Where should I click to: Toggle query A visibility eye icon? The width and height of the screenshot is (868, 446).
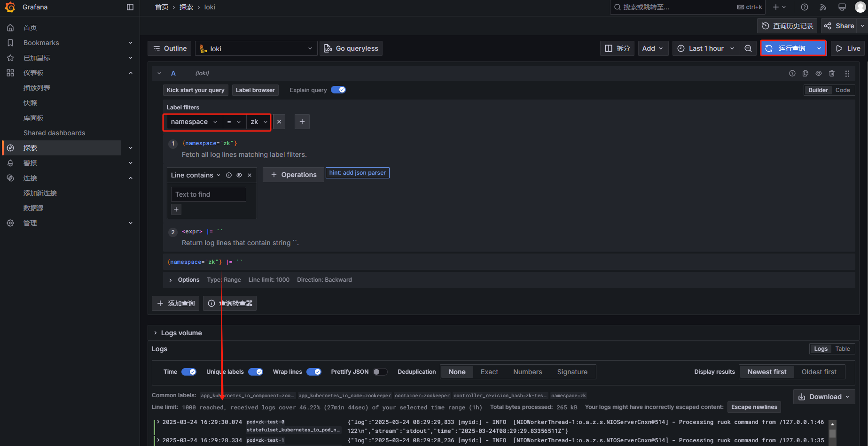click(819, 73)
